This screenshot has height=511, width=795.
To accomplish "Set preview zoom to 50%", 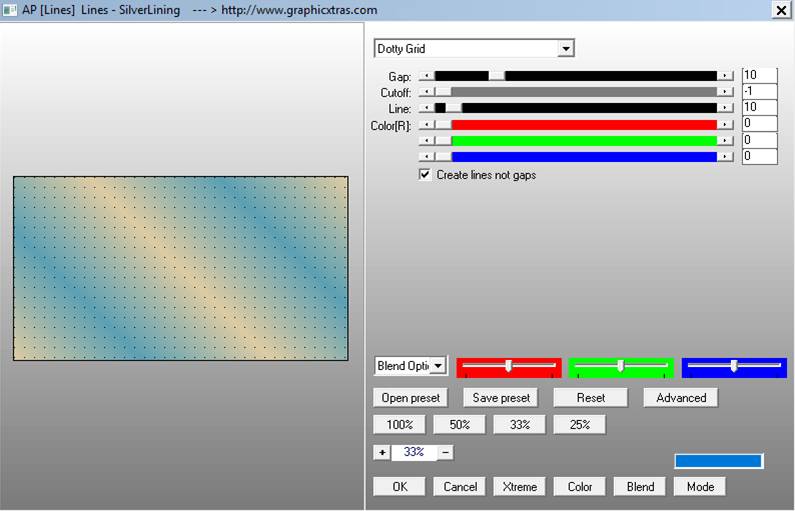I will [x=459, y=425].
